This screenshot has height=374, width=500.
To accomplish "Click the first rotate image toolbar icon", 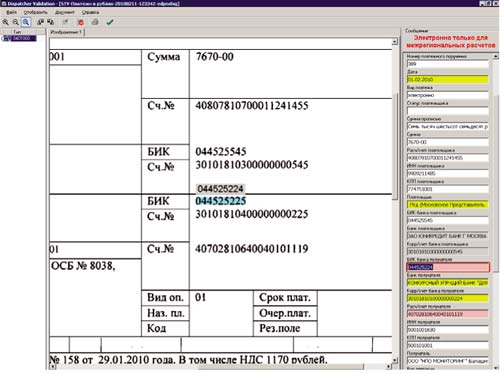I will click(x=41, y=22).
